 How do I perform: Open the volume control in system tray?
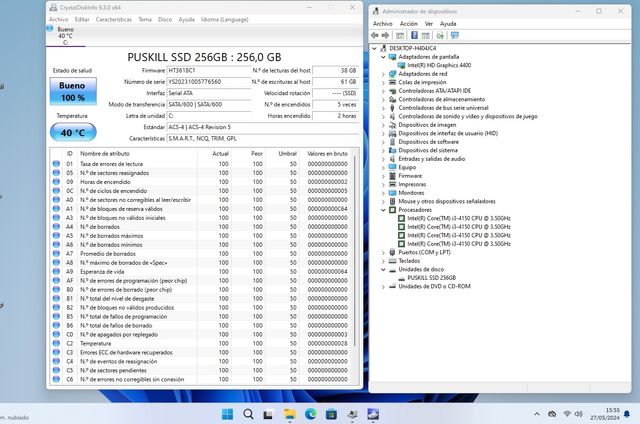[578, 414]
